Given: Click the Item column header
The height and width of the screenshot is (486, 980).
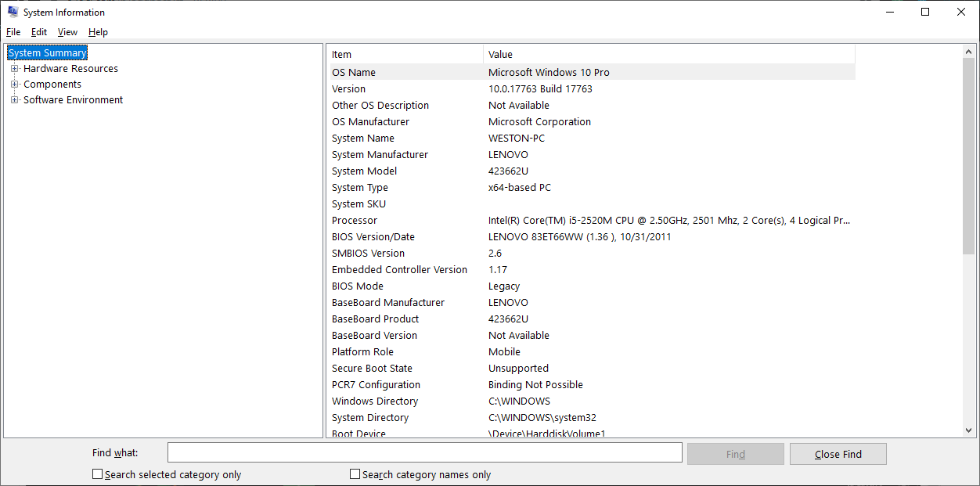Looking at the screenshot, I should point(405,54).
